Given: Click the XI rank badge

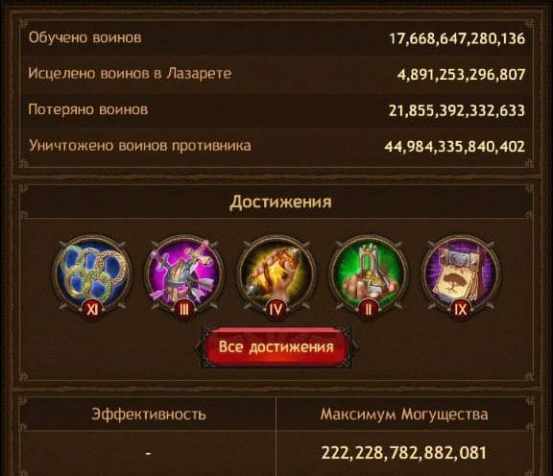Looking at the screenshot, I should (92, 310).
